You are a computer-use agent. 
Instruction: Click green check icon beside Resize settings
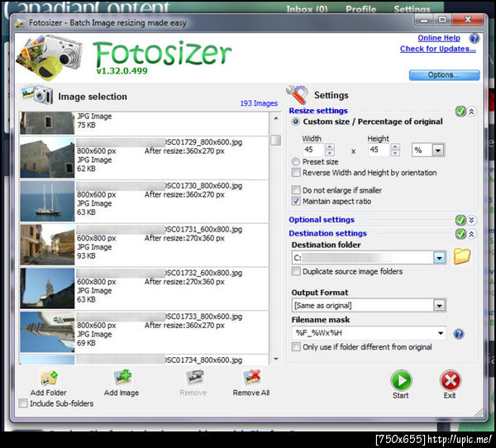tap(460, 112)
